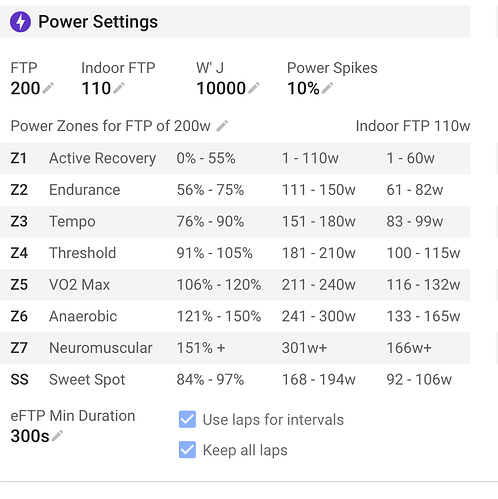Image resolution: width=498 pixels, height=499 pixels.
Task: Click the Z5 VO2 Max row
Action: [235, 285]
